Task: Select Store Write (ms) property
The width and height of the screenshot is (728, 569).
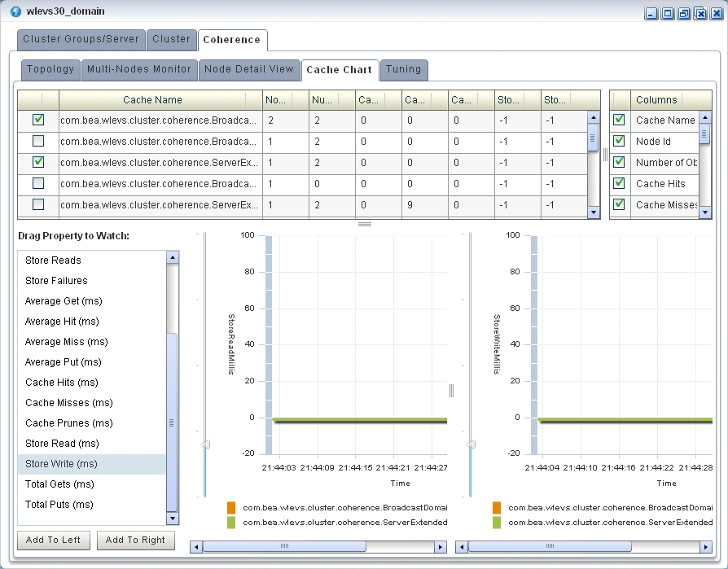Action: point(92,464)
